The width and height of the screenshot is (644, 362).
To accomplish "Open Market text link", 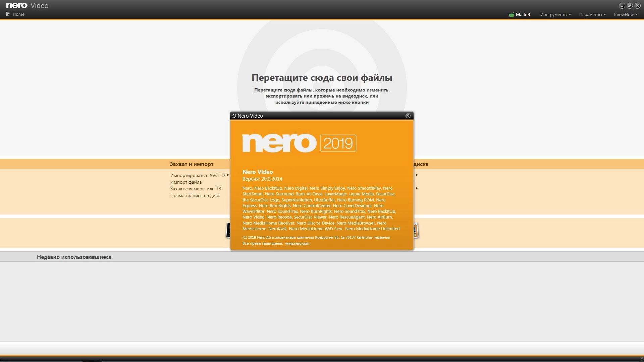I will click(x=523, y=14).
